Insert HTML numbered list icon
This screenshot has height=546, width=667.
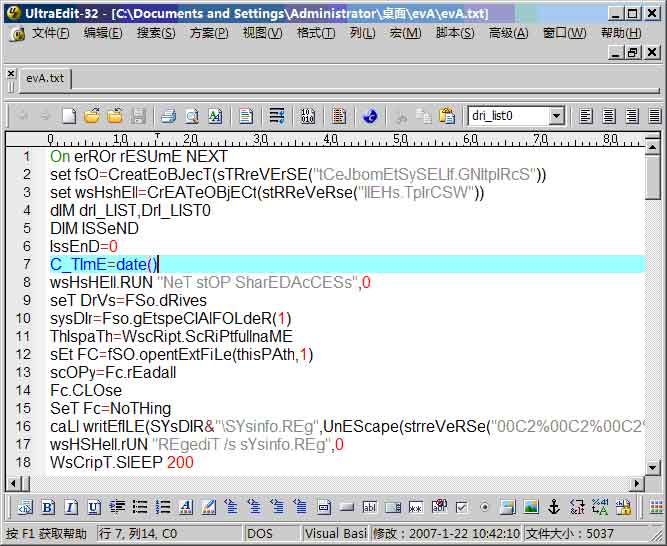click(x=162, y=507)
